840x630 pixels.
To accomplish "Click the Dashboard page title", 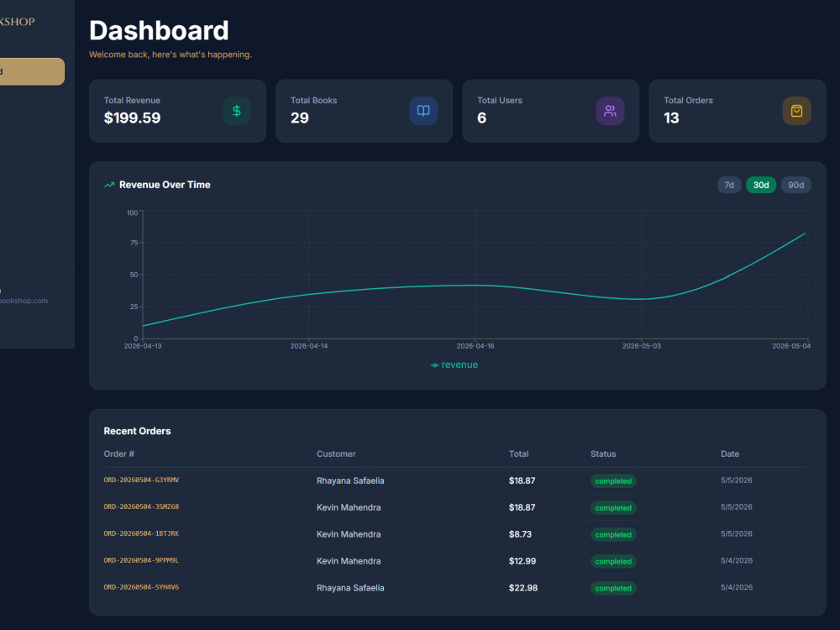I will tap(159, 30).
